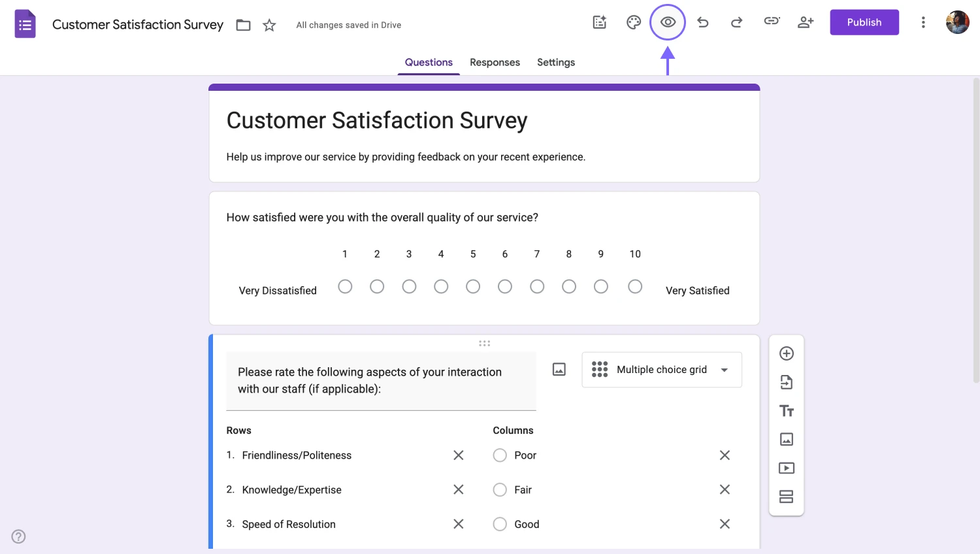This screenshot has height=554, width=980.
Task: Undo the last change
Action: 703,23
